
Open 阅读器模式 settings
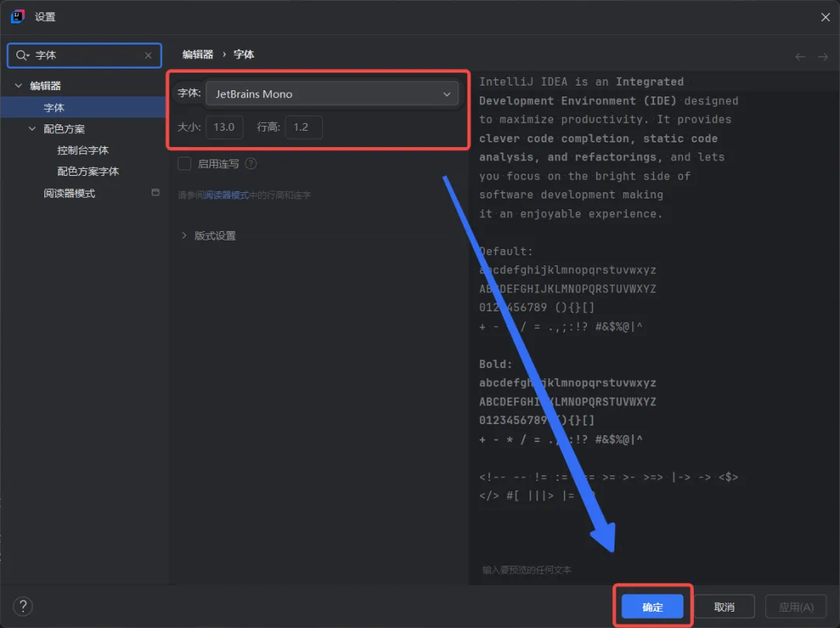(70, 194)
